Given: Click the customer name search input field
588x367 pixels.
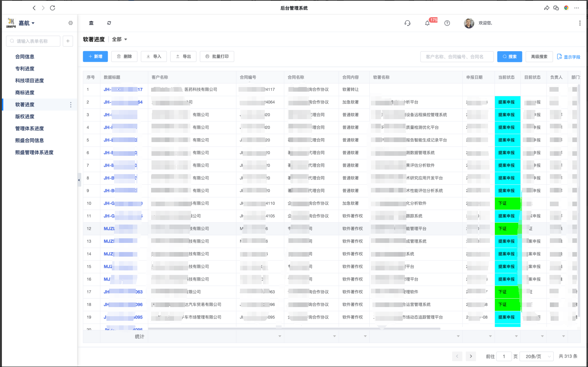Looking at the screenshot, I should (457, 57).
